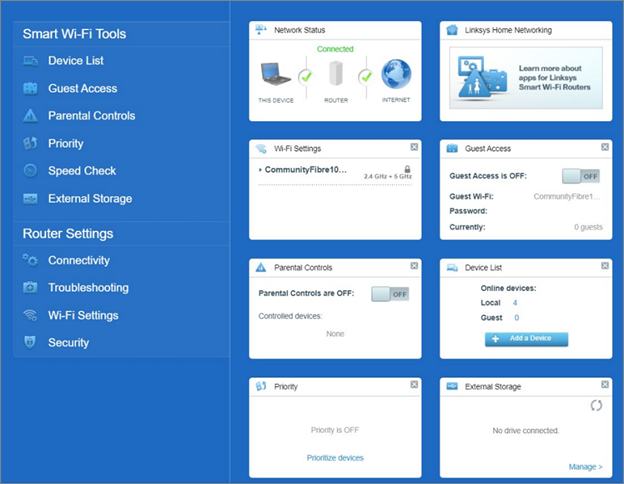This screenshot has width=624, height=484.
Task: Refresh the External Storage widget
Action: 596,406
